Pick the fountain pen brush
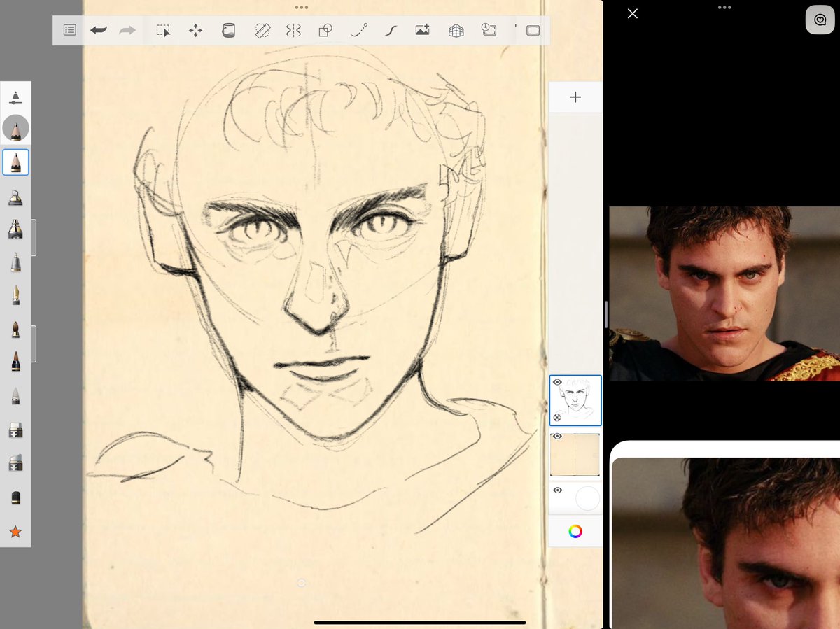Viewport: 840px width, 629px height. (x=15, y=293)
